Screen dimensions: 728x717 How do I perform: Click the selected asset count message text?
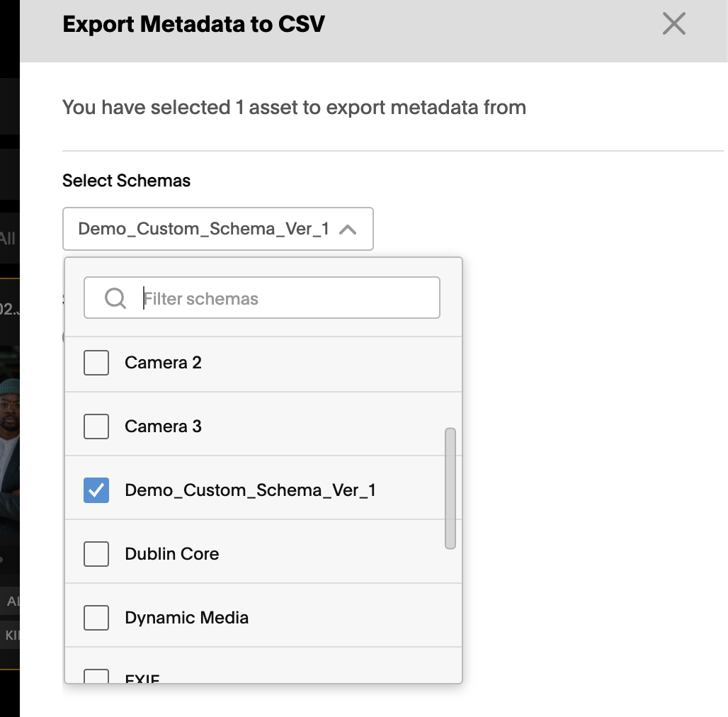tap(294, 107)
